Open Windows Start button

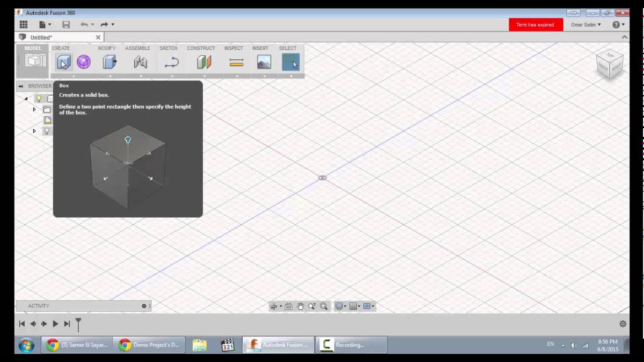26,345
